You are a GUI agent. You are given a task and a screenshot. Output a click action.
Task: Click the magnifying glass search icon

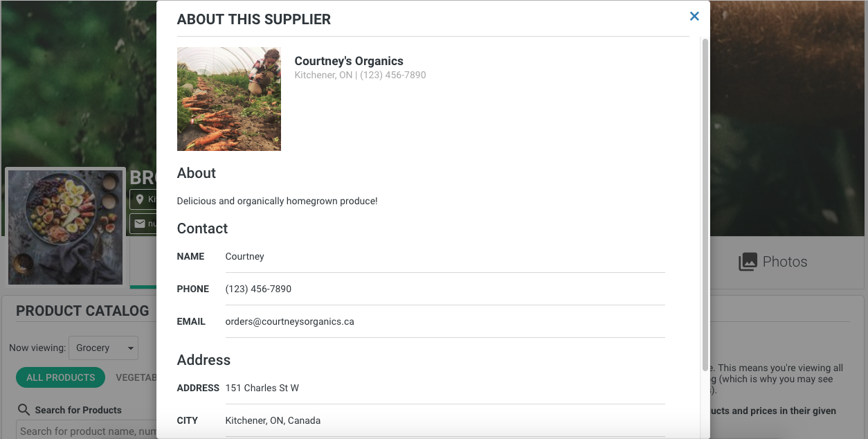pos(24,410)
